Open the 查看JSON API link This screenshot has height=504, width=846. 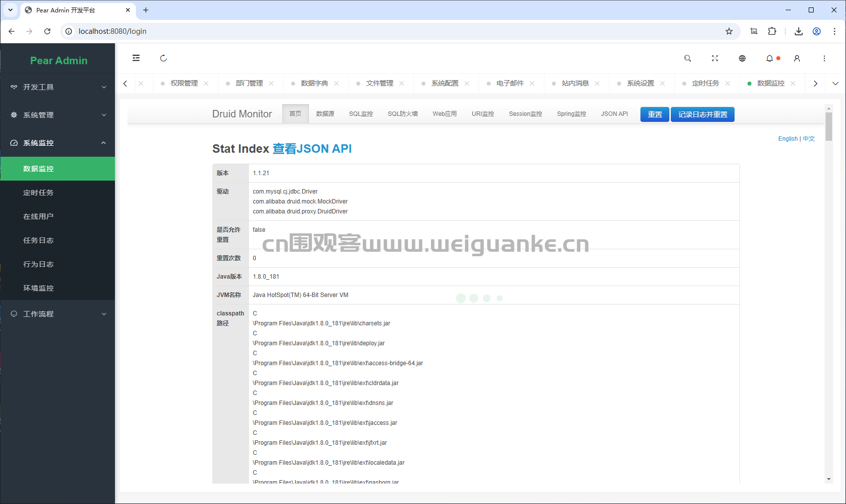click(x=312, y=149)
